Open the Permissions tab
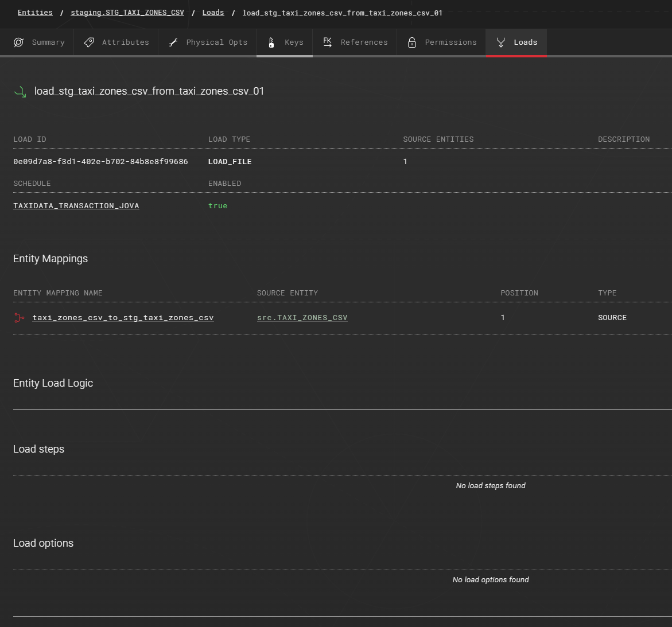This screenshot has height=627, width=672. [x=450, y=42]
